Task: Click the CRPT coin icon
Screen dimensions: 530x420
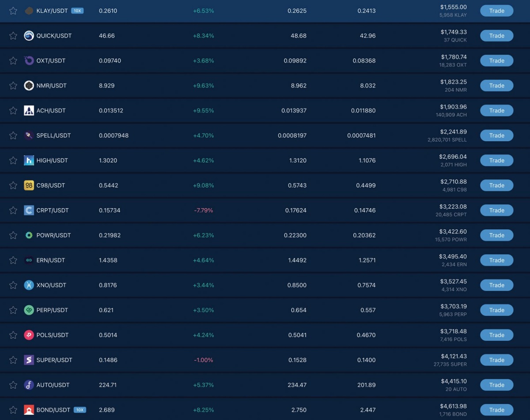Action: (x=29, y=210)
